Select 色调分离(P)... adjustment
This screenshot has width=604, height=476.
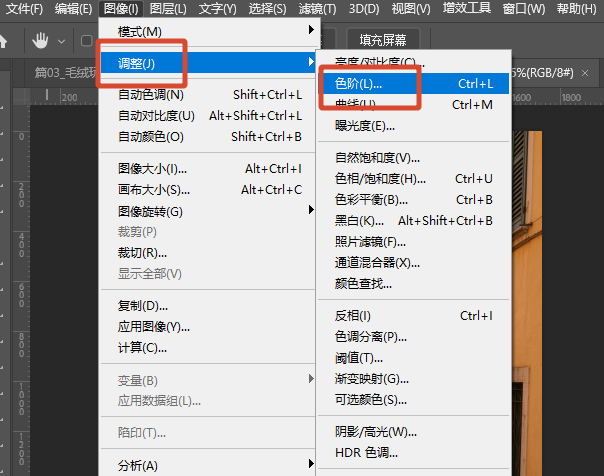click(x=414, y=337)
